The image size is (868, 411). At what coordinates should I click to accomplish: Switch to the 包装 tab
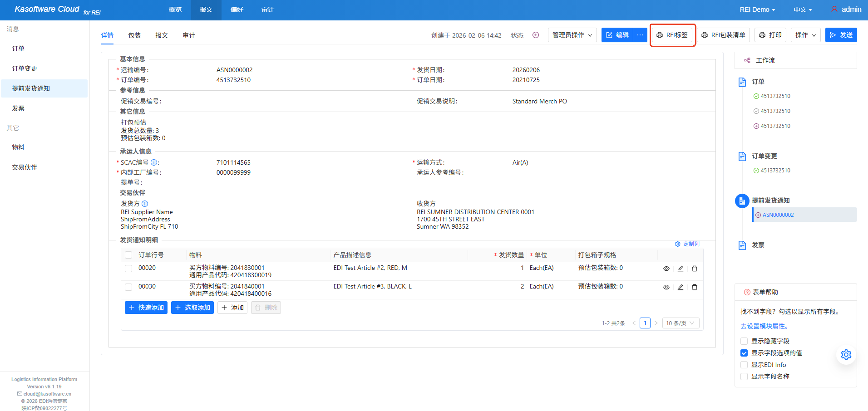[134, 35]
